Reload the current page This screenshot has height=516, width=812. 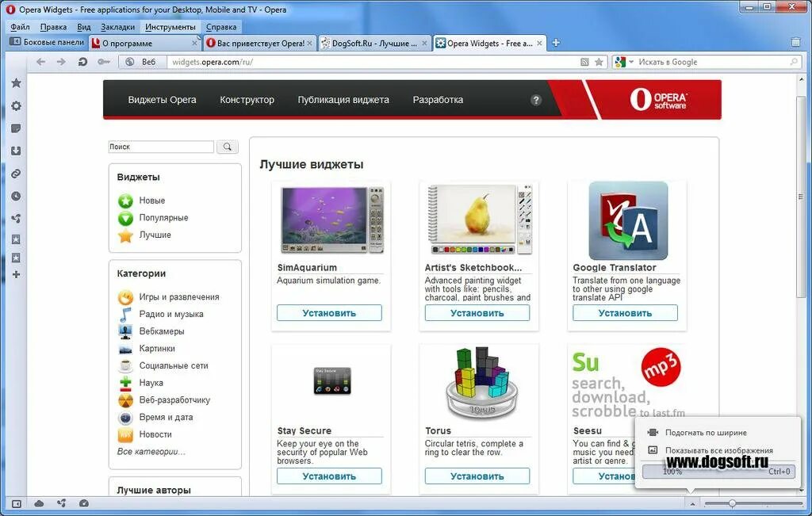coord(82,62)
